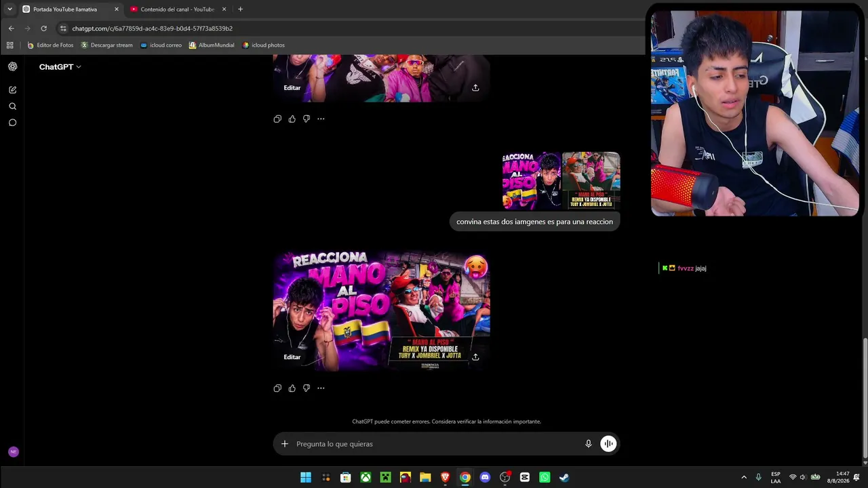The width and height of the screenshot is (868, 488).
Task: Open File Explorer from the taskbar
Action: (x=425, y=477)
